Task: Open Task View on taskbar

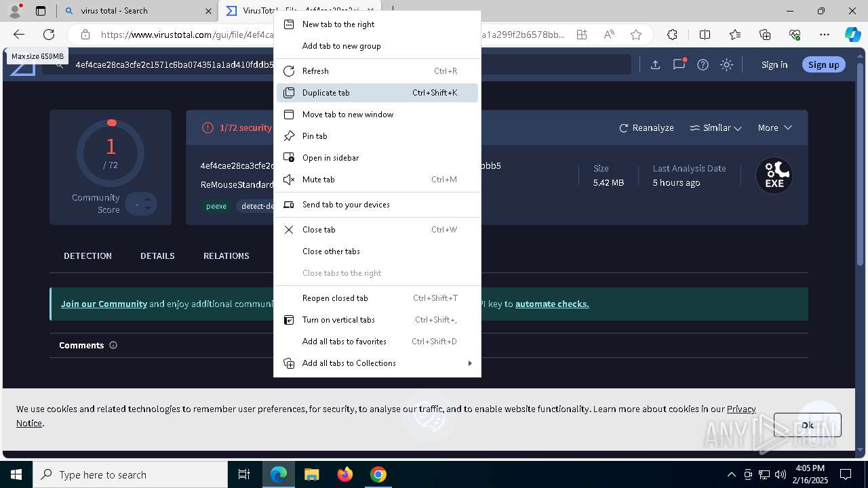Action: (244, 474)
